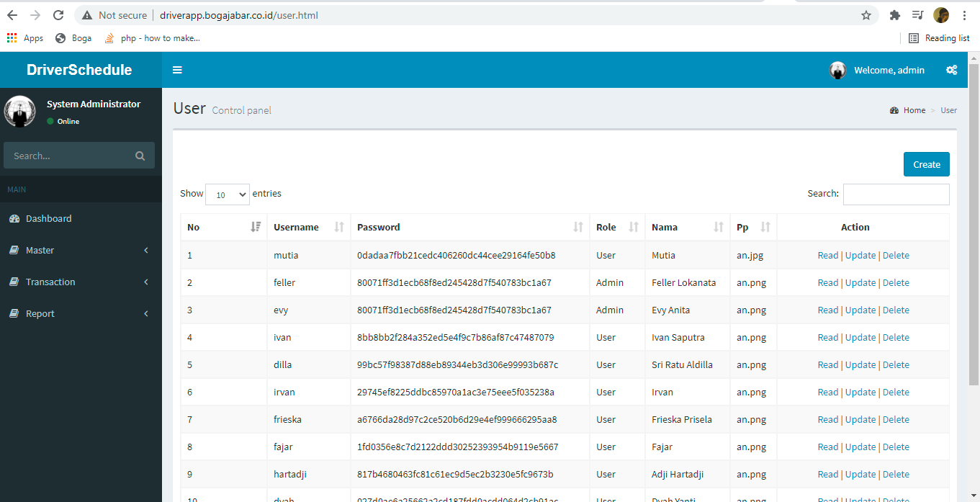This screenshot has width=980, height=502.
Task: Click System Administrator profile picture in sidebar
Action: point(19,112)
